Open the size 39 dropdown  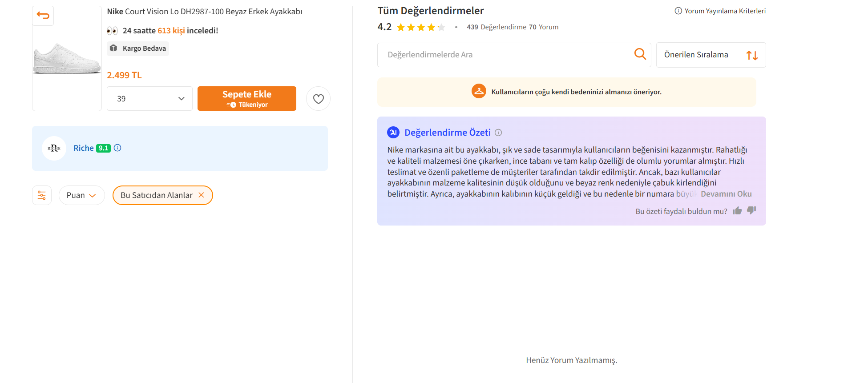coord(149,99)
